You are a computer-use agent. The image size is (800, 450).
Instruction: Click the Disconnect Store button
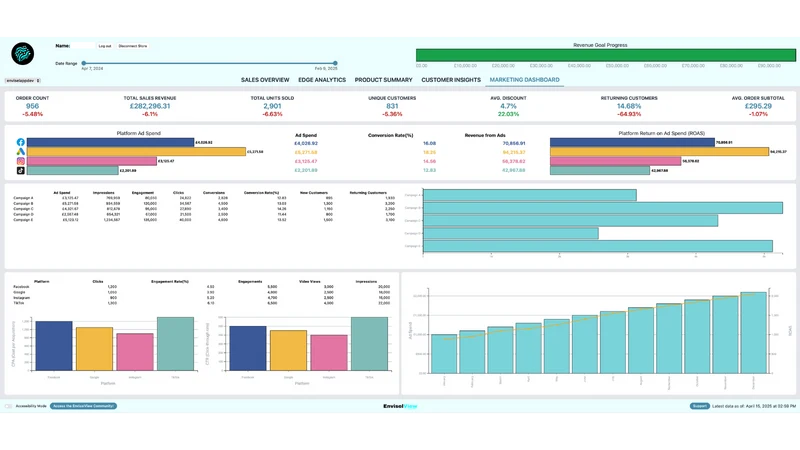pos(133,46)
